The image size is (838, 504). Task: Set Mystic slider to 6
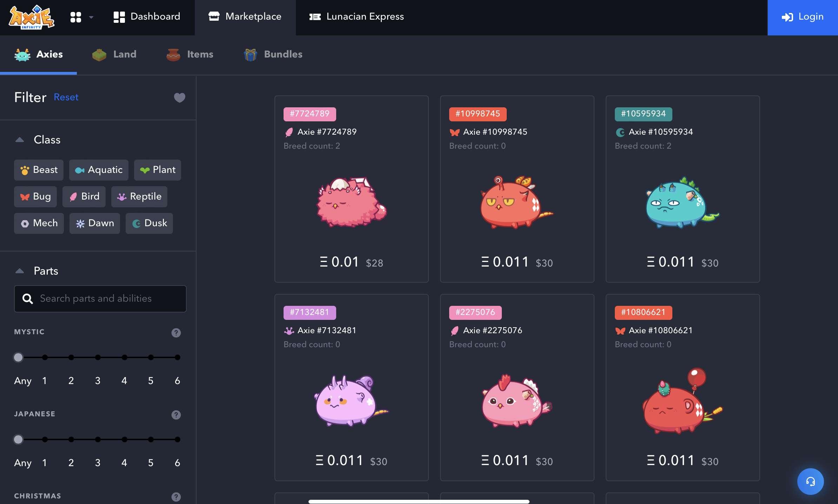click(178, 357)
